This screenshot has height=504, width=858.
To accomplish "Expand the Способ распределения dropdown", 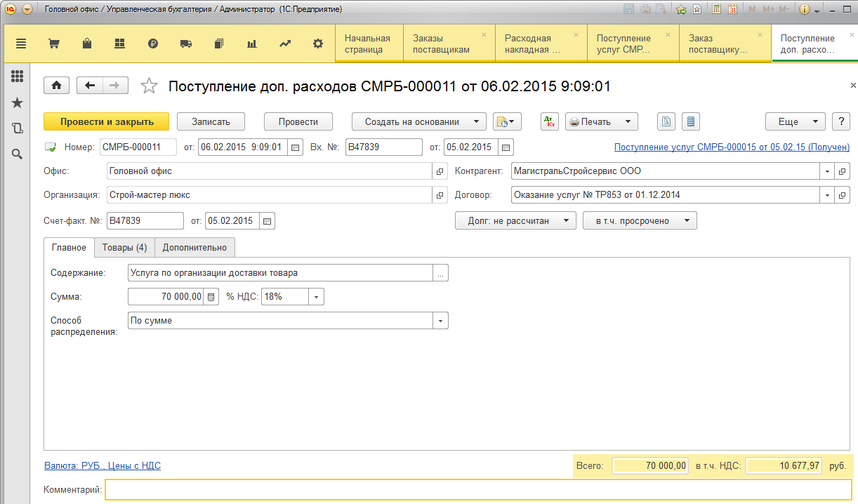I will pos(441,321).
